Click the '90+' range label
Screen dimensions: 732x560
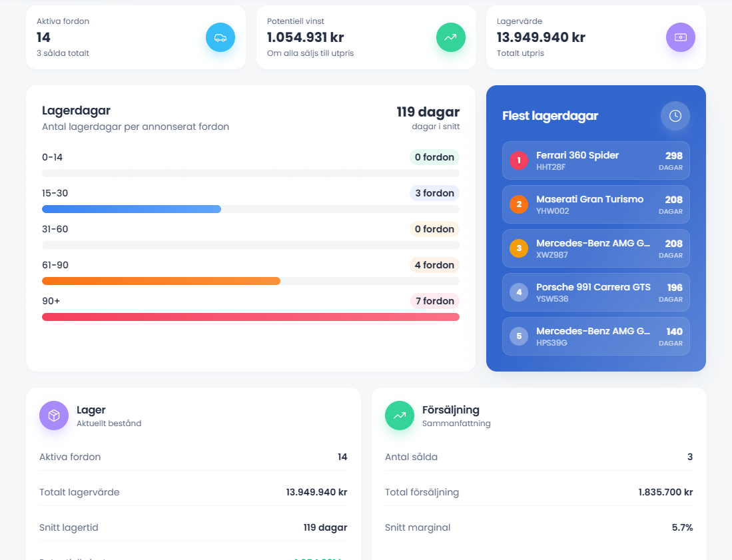tap(51, 301)
